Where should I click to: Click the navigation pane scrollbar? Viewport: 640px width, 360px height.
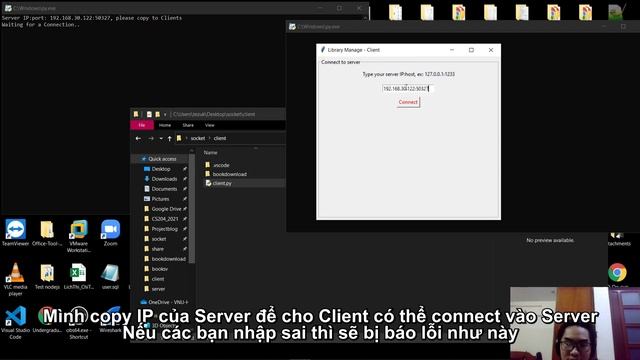coord(192,208)
